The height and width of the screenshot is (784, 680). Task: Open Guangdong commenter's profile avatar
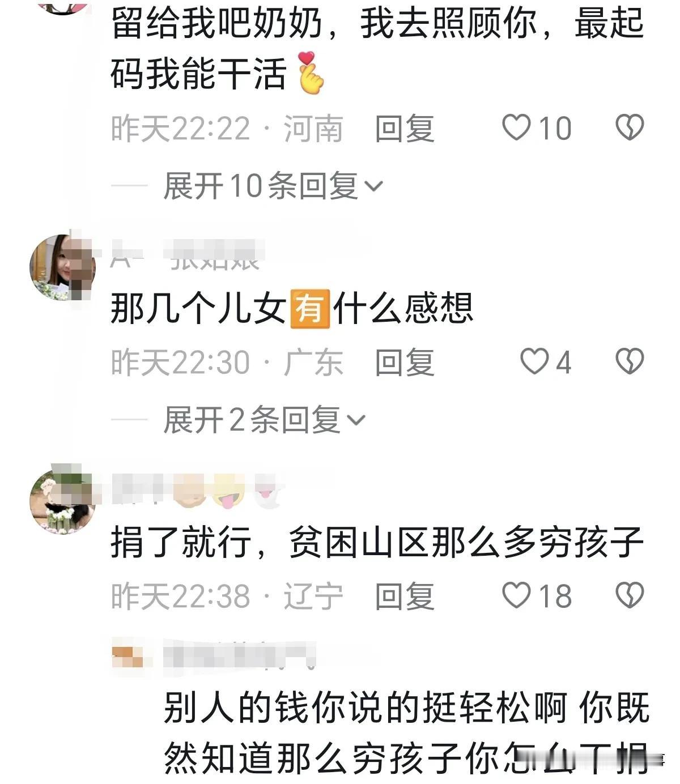click(x=62, y=267)
